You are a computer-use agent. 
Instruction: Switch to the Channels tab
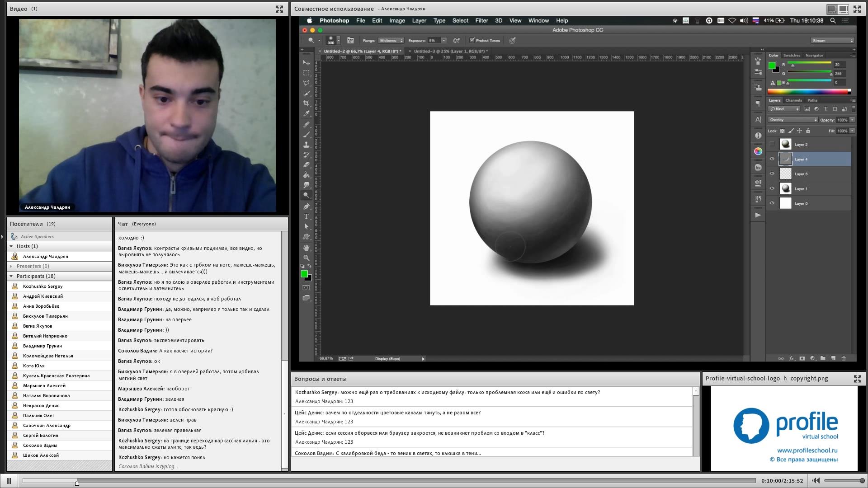tap(793, 100)
